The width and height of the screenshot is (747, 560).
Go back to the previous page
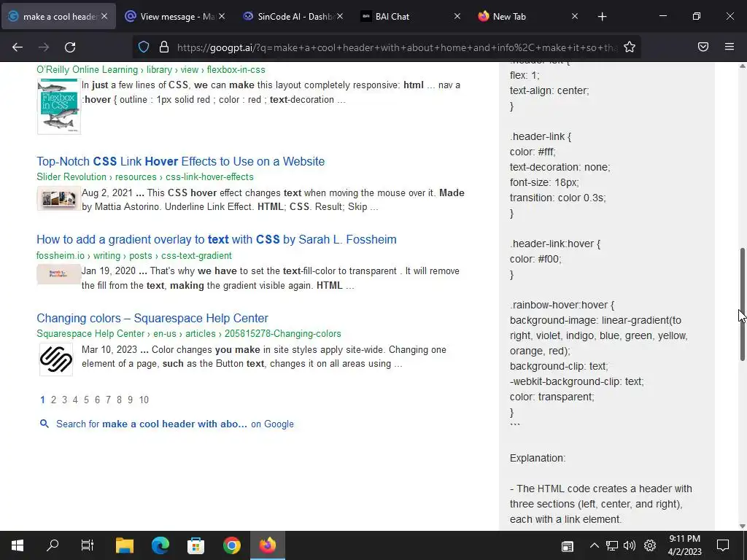coord(18,47)
